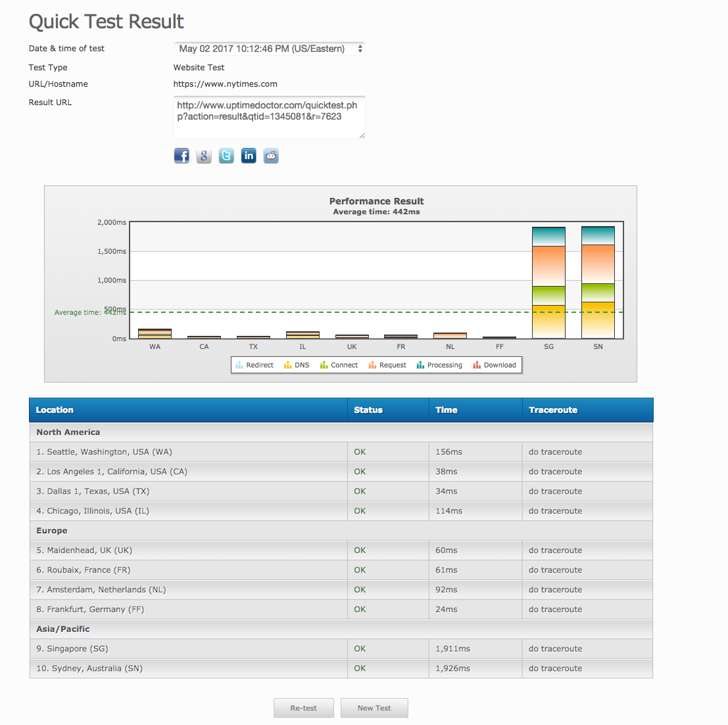Click the Location column header

tap(189, 410)
